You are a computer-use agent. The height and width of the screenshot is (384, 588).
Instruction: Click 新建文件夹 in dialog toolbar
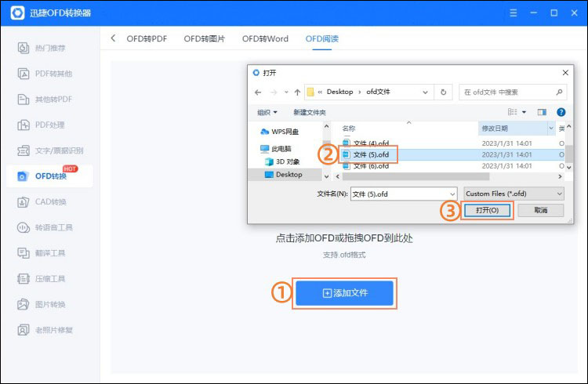point(310,112)
